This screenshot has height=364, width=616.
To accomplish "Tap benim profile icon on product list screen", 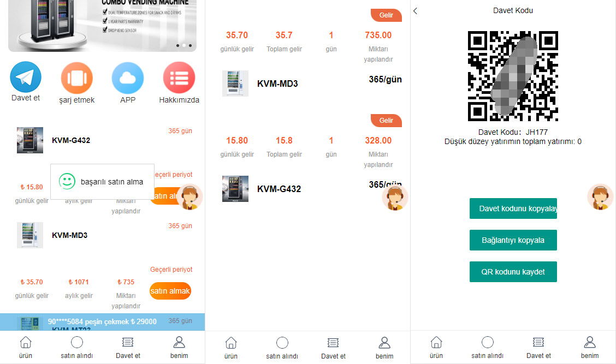I will [x=179, y=342].
